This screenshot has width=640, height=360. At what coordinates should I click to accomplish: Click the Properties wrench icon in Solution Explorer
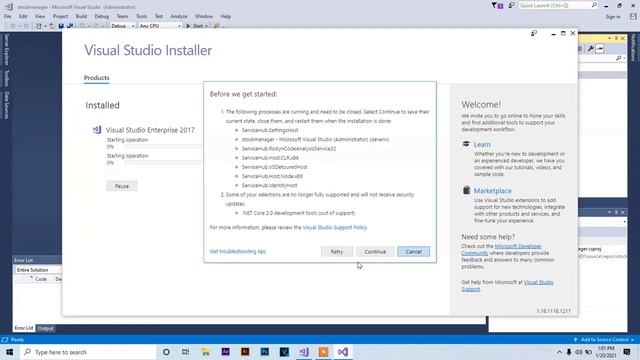[590, 49]
